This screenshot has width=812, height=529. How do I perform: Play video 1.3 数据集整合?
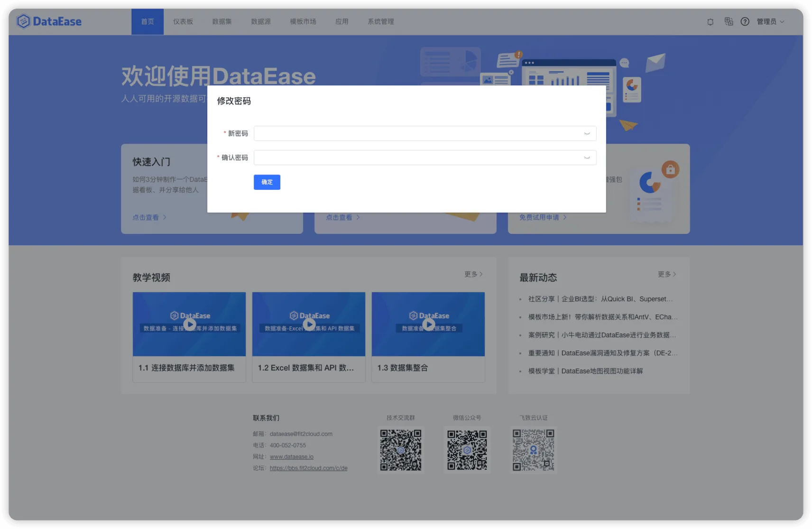[x=429, y=325]
